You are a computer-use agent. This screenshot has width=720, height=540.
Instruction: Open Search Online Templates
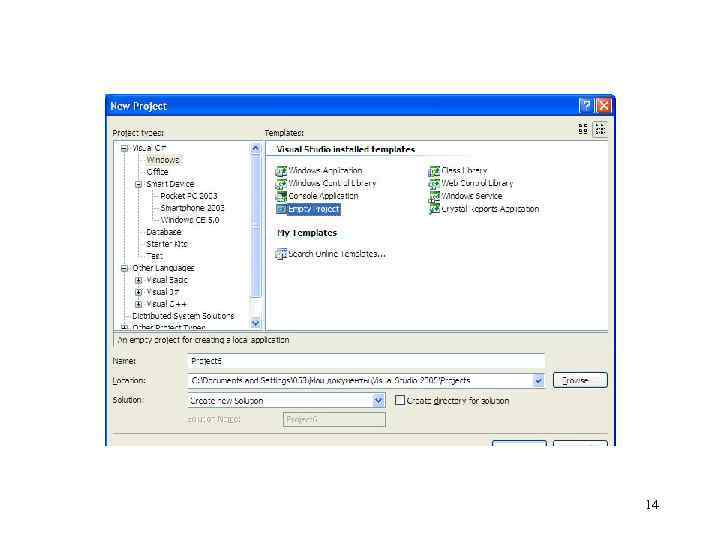click(x=331, y=254)
